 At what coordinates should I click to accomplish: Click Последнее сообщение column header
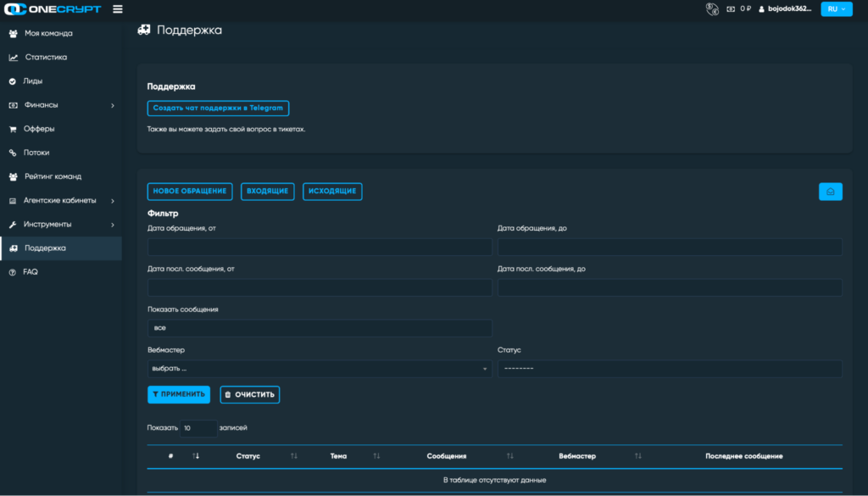(x=744, y=456)
